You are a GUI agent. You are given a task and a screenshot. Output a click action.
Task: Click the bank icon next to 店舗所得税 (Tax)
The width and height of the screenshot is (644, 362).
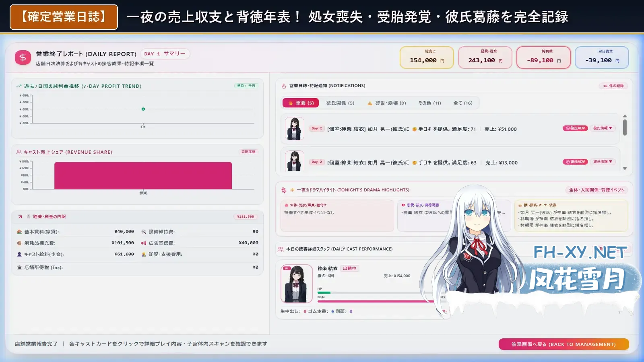[19, 267]
